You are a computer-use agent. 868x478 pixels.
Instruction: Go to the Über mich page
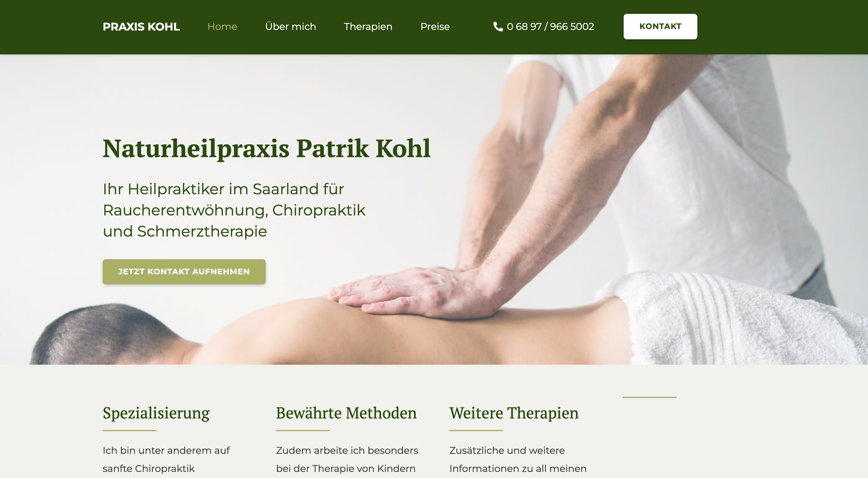[x=291, y=26]
